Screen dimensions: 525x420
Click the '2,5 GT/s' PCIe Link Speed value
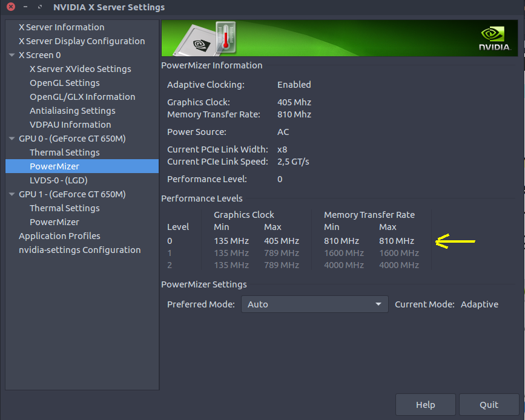pyautogui.click(x=293, y=162)
